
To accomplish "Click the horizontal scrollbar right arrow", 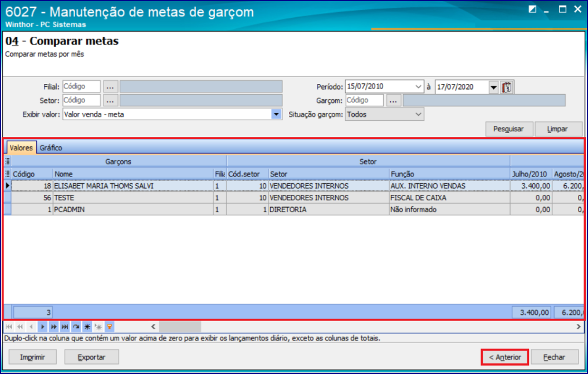I will click(578, 327).
